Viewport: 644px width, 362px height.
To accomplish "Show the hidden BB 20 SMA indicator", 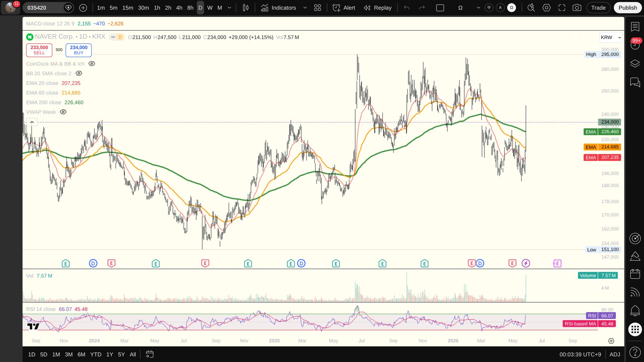I will (x=79, y=73).
